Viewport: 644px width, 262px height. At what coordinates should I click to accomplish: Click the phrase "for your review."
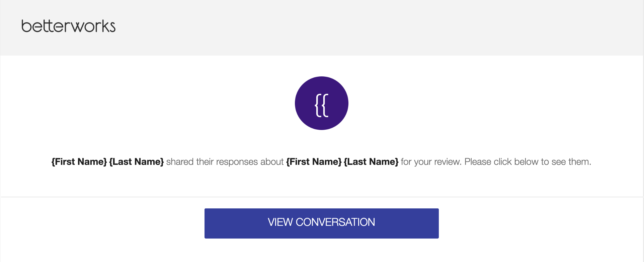click(431, 162)
